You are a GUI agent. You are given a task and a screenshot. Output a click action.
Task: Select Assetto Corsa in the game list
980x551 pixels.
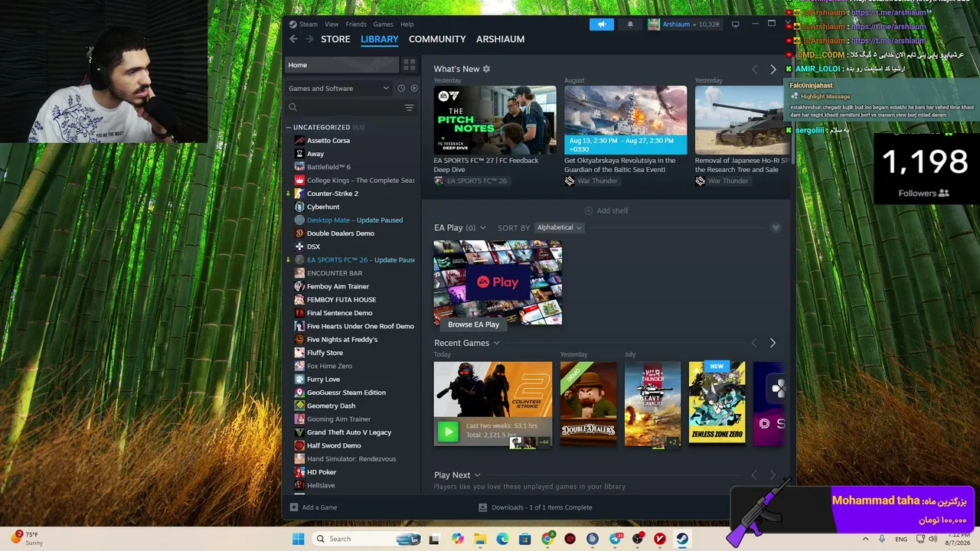(328, 141)
